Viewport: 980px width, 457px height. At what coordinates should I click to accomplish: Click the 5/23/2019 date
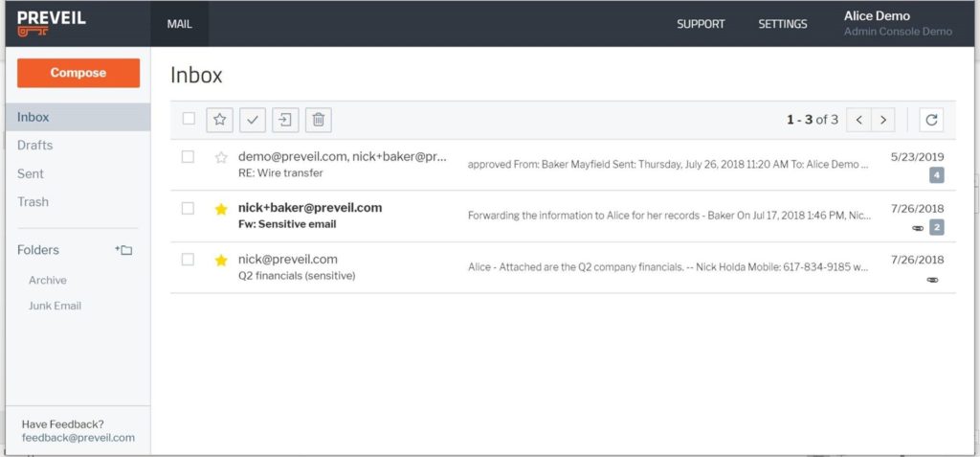click(x=918, y=157)
